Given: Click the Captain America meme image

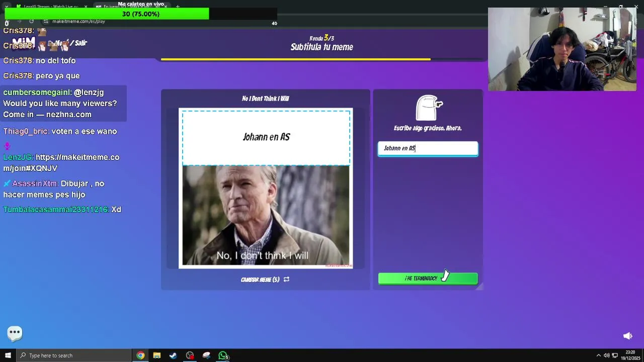Looking at the screenshot, I should tap(266, 216).
